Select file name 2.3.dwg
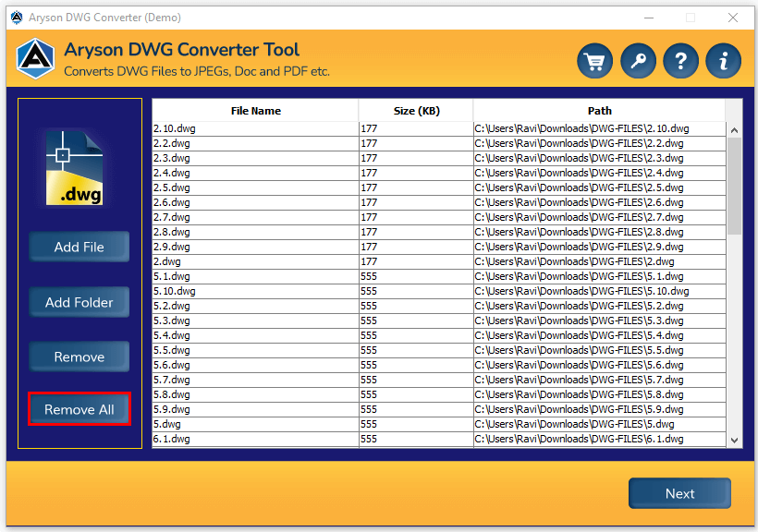The image size is (758, 532). [x=255, y=158]
